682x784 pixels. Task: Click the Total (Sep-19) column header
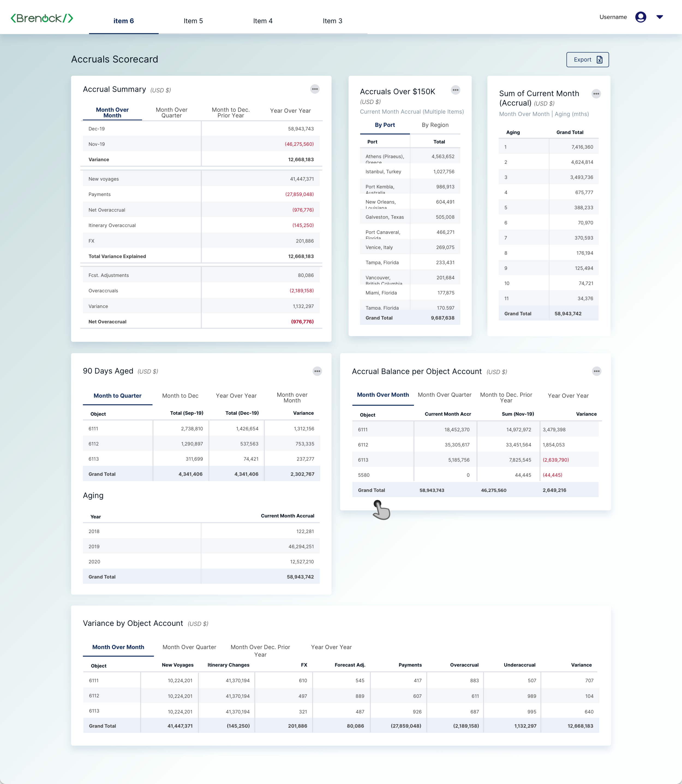(x=187, y=413)
